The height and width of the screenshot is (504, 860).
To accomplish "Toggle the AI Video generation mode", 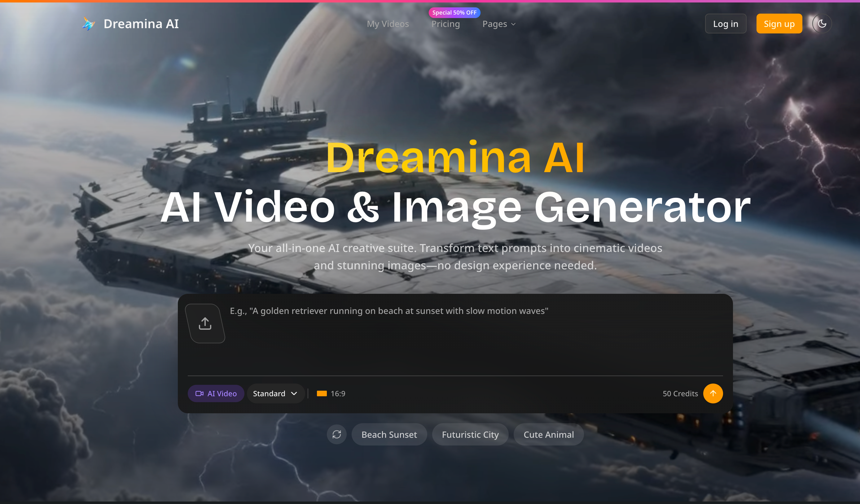I will (216, 393).
